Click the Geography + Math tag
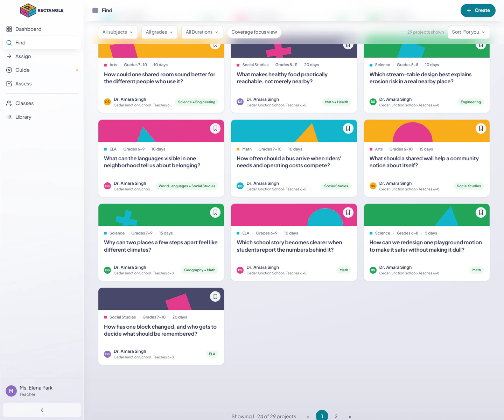 click(200, 270)
